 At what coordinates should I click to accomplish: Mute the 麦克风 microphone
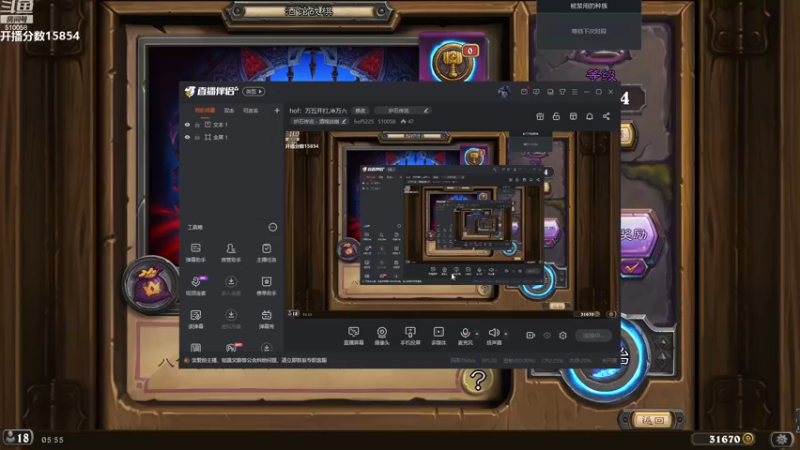pos(465,336)
